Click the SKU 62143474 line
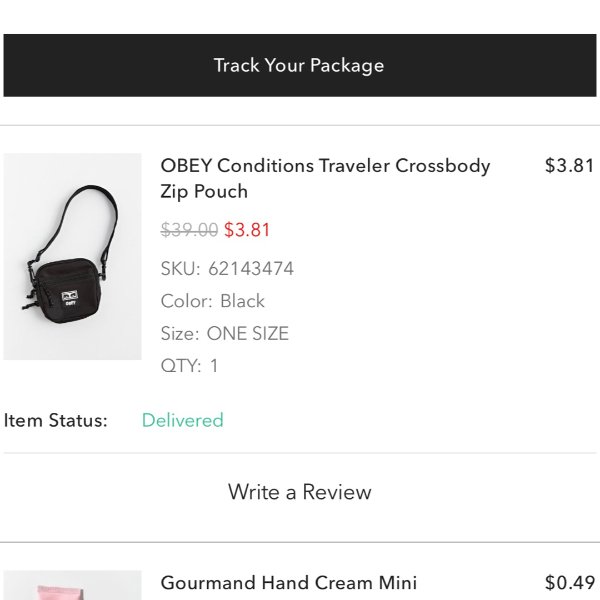Image resolution: width=600 pixels, height=600 pixels. [x=227, y=268]
